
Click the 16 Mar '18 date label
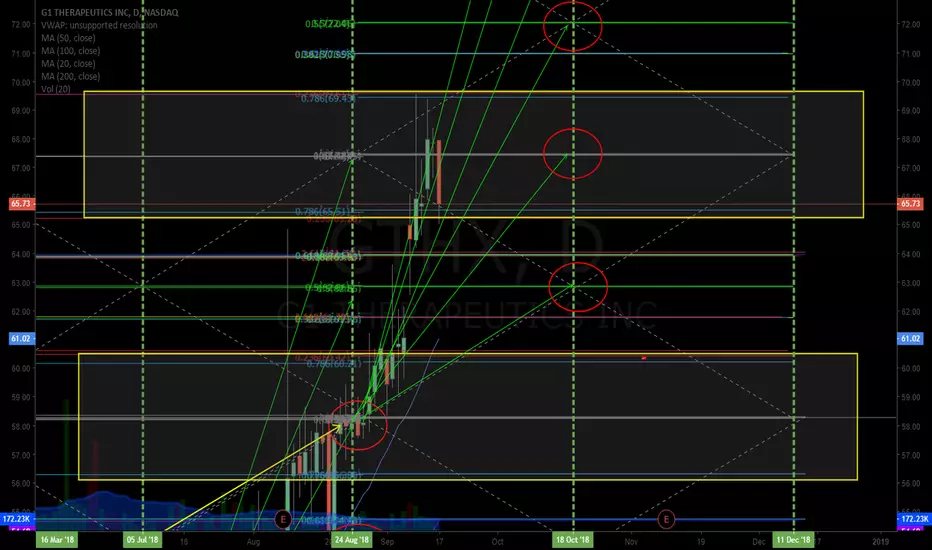(57, 540)
